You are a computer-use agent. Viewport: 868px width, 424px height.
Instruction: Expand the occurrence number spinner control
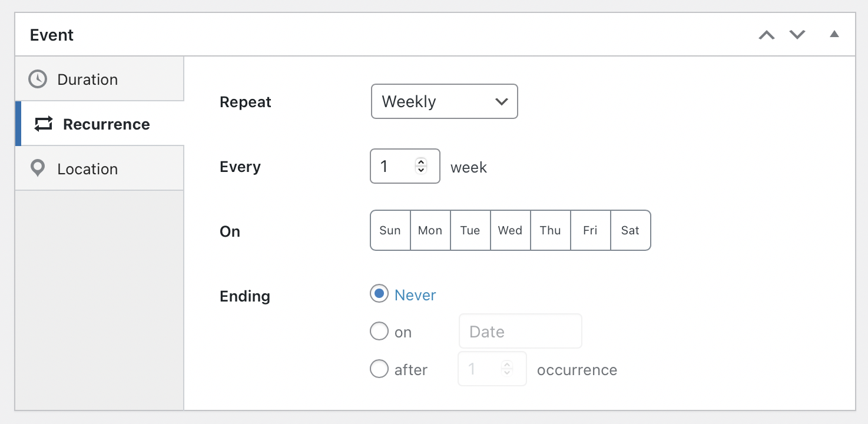coord(507,368)
